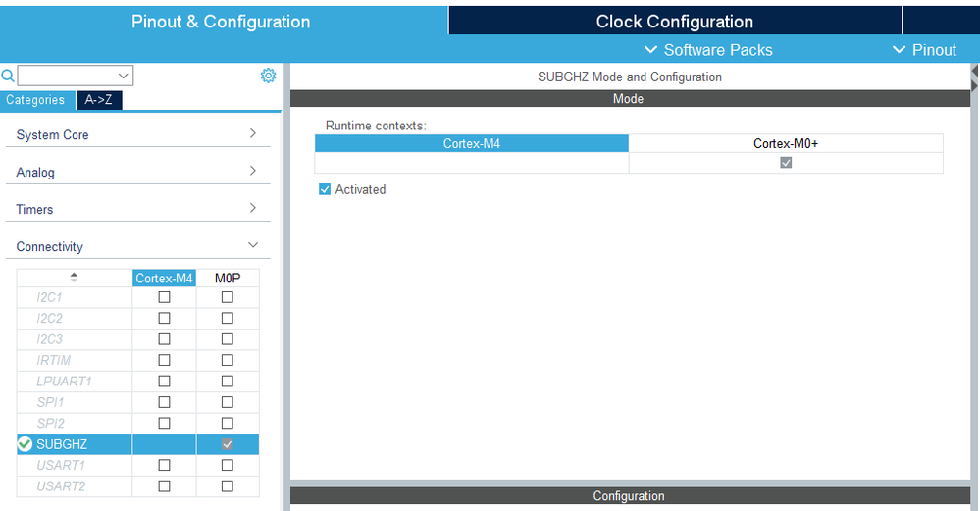Enable SPI1 on Cortex-M4

pyautogui.click(x=164, y=402)
